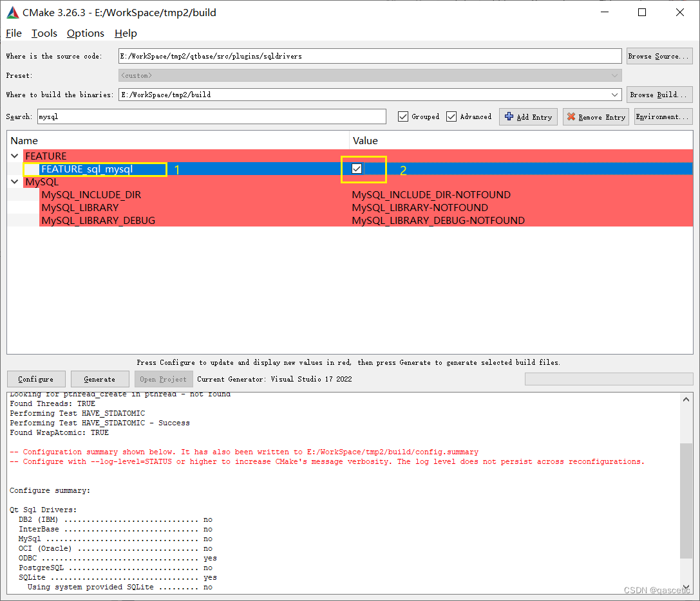This screenshot has width=700, height=601.
Task: Open the Preset dropdown
Action: (x=370, y=75)
